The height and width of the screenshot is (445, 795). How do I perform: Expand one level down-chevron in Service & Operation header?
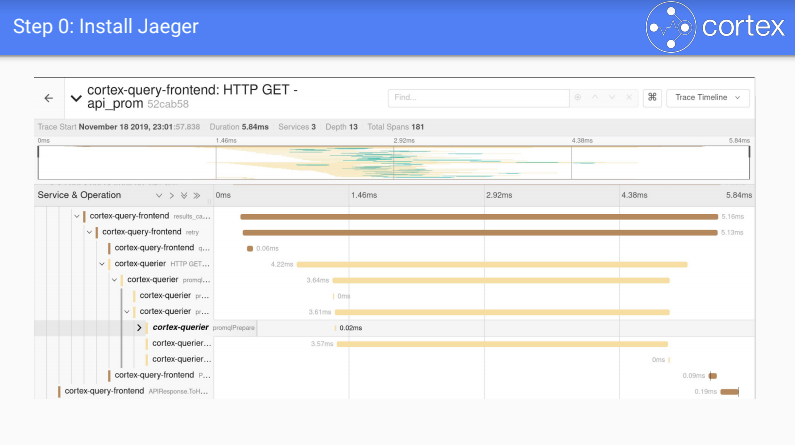click(159, 196)
